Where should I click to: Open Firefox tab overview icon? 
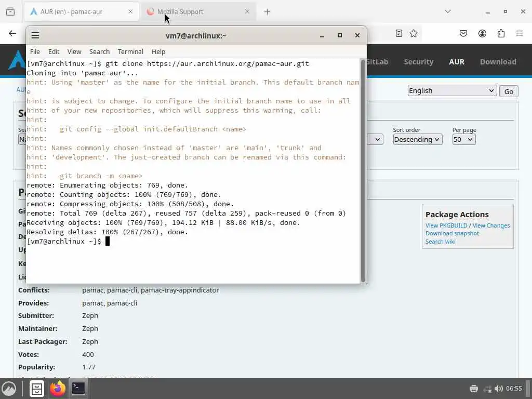[x=10, y=11]
